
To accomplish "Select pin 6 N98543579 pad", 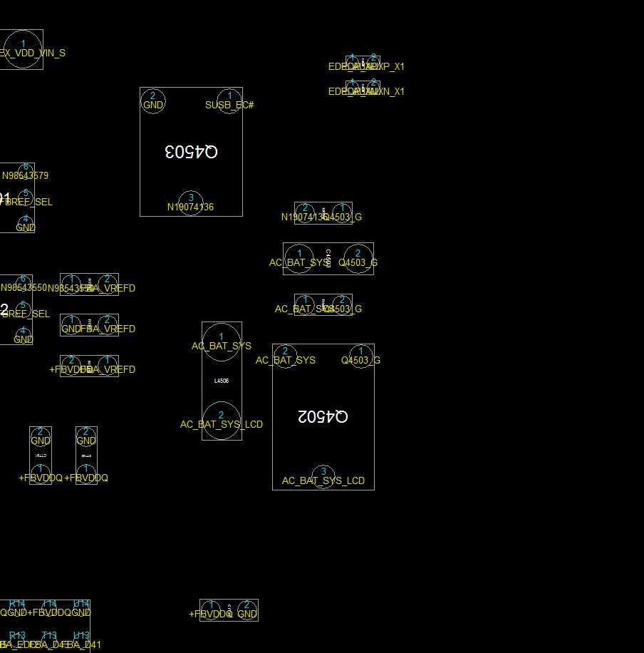I will [x=26, y=172].
